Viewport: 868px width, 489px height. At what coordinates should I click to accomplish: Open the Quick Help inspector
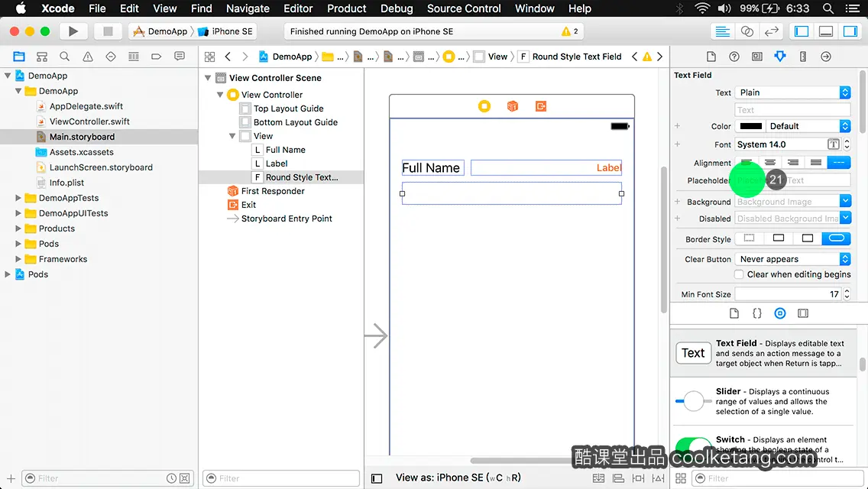tap(734, 57)
